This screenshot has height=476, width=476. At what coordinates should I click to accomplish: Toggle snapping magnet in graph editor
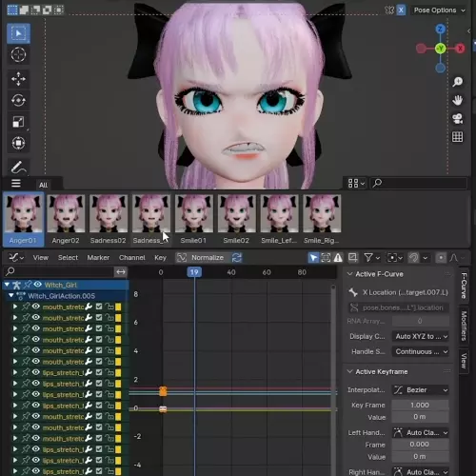click(x=413, y=258)
